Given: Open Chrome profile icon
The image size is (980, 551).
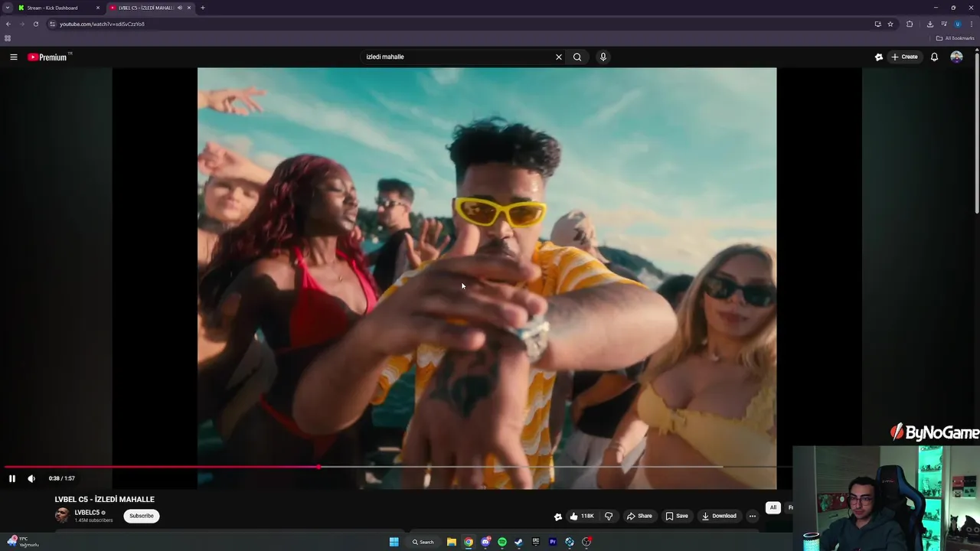Looking at the screenshot, I should coord(958,24).
